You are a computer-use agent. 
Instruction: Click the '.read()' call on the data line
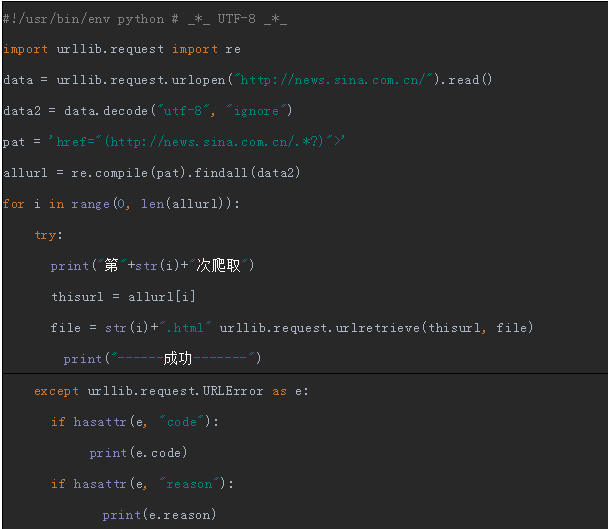pos(467,80)
